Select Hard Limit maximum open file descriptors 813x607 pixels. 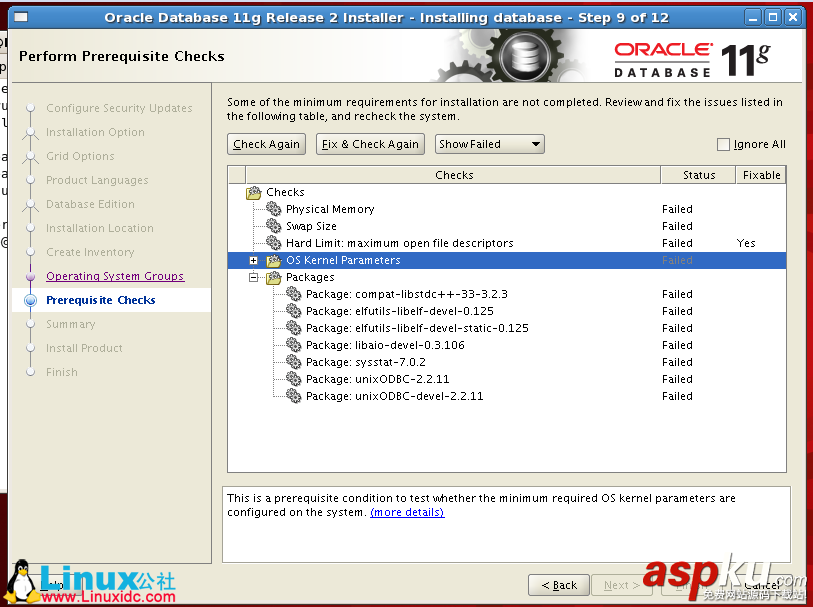[507, 243]
